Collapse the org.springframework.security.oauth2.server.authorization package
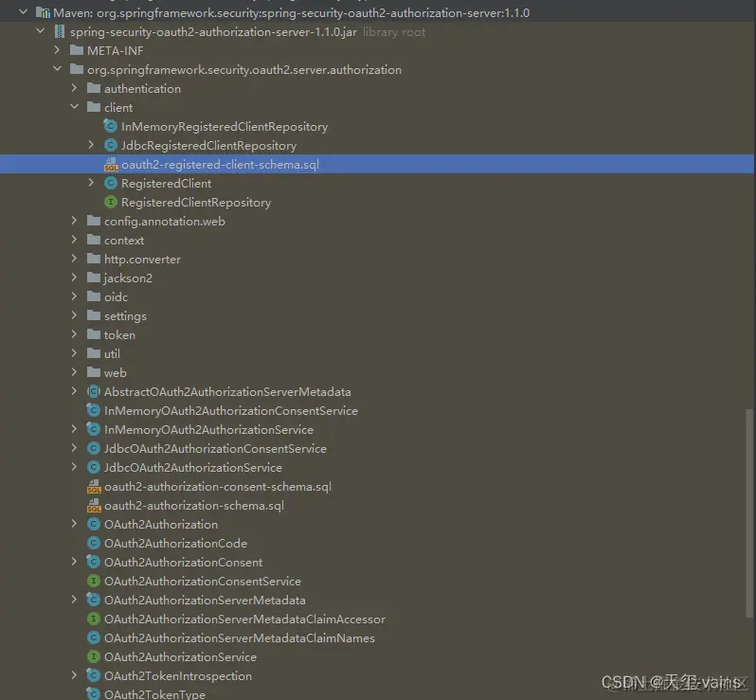756x700 pixels. coord(58,69)
